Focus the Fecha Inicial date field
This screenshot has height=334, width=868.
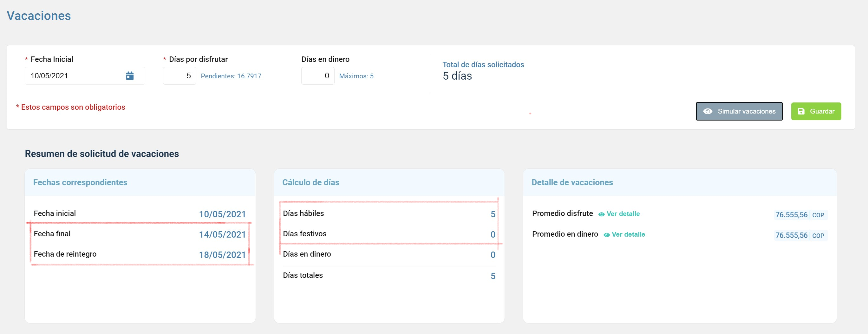coord(85,76)
